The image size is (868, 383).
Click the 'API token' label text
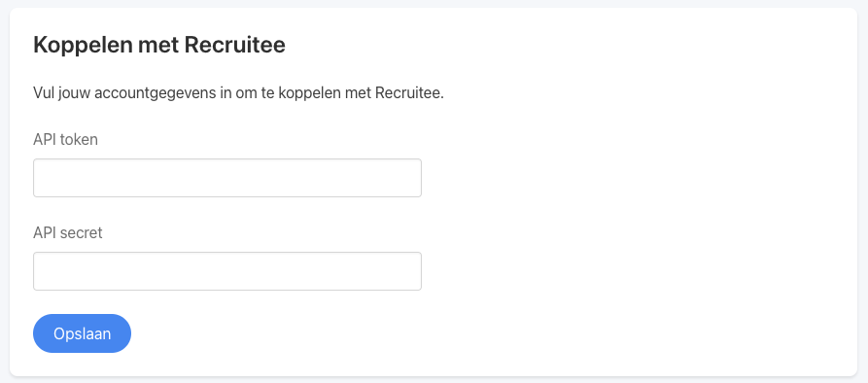point(65,139)
